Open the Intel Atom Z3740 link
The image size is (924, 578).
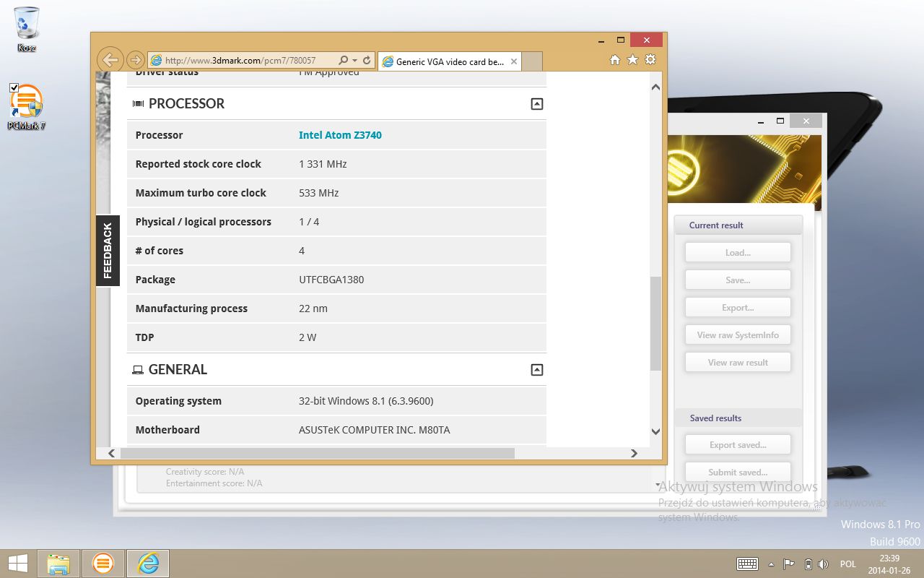340,135
